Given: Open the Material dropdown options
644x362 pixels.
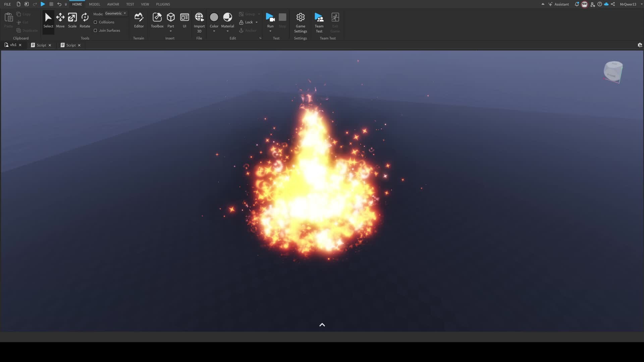Looking at the screenshot, I should (228, 31).
